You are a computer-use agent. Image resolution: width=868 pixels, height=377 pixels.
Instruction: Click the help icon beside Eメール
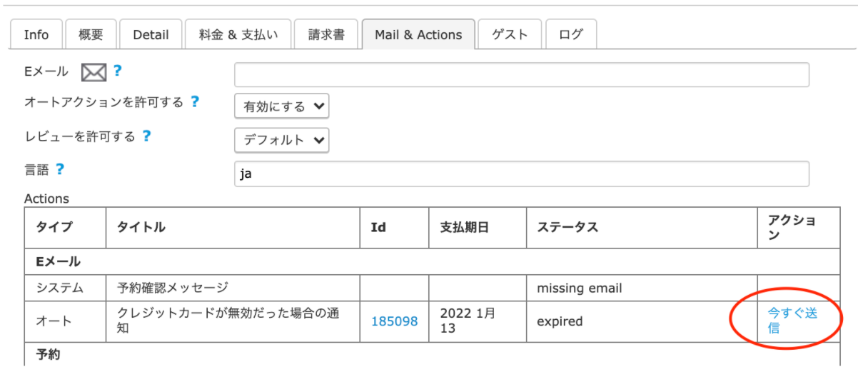tap(118, 71)
